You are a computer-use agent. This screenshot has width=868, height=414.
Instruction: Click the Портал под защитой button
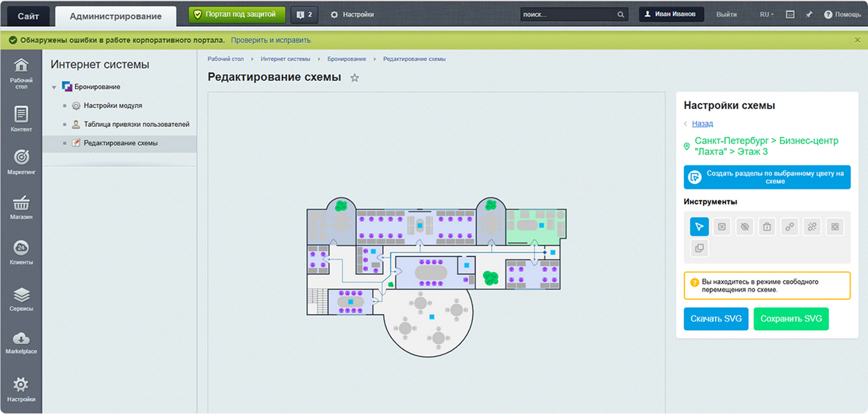point(237,14)
